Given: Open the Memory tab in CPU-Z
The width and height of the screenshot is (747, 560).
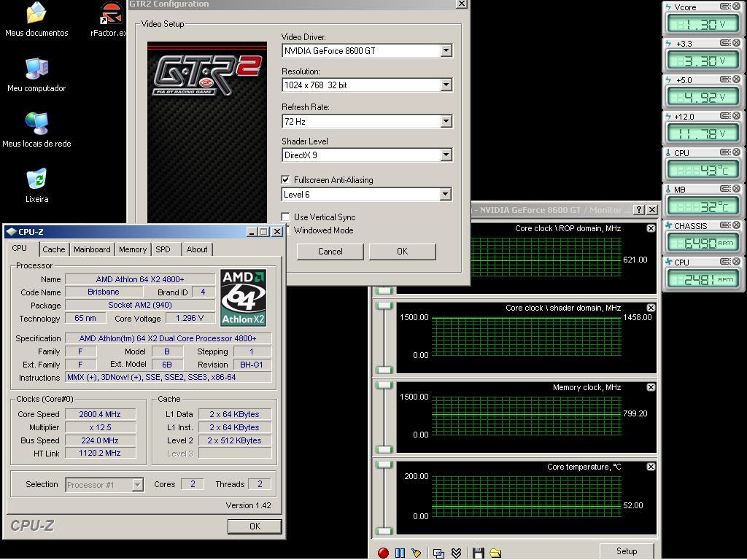Looking at the screenshot, I should (x=133, y=249).
